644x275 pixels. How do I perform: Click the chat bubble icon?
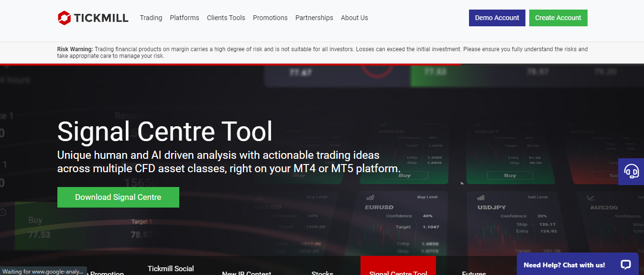click(625, 264)
